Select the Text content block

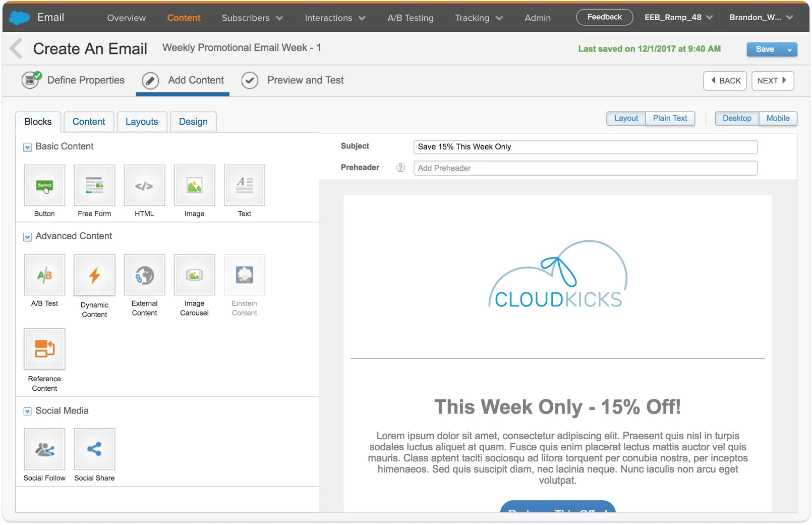[x=244, y=185]
